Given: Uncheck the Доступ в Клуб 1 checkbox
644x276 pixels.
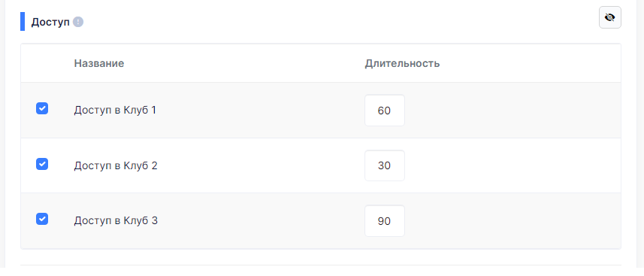Looking at the screenshot, I should pyautogui.click(x=42, y=108).
